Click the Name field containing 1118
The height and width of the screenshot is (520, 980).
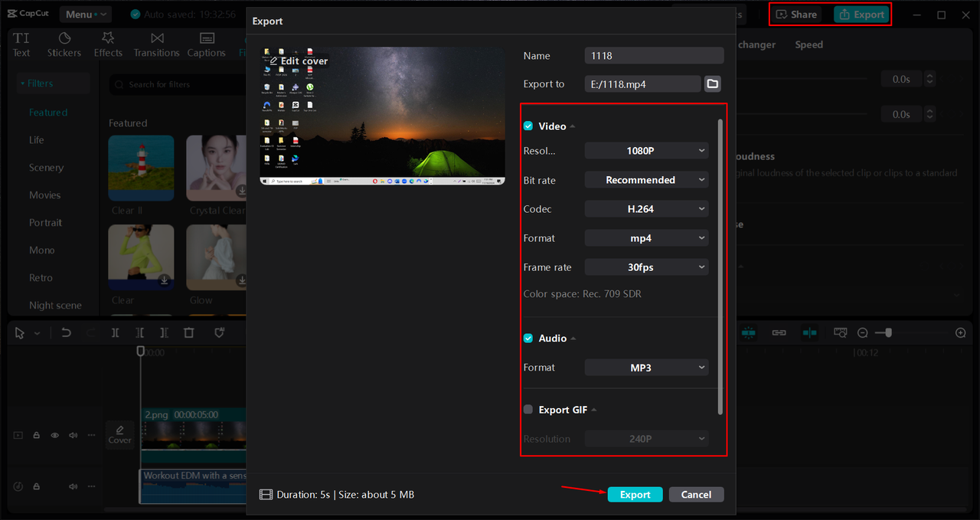[654, 55]
